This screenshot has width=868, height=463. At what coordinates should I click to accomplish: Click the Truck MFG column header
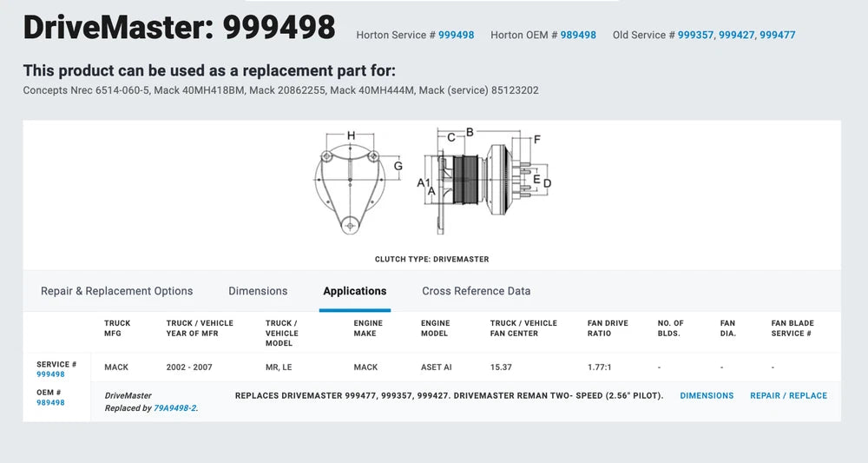point(117,327)
